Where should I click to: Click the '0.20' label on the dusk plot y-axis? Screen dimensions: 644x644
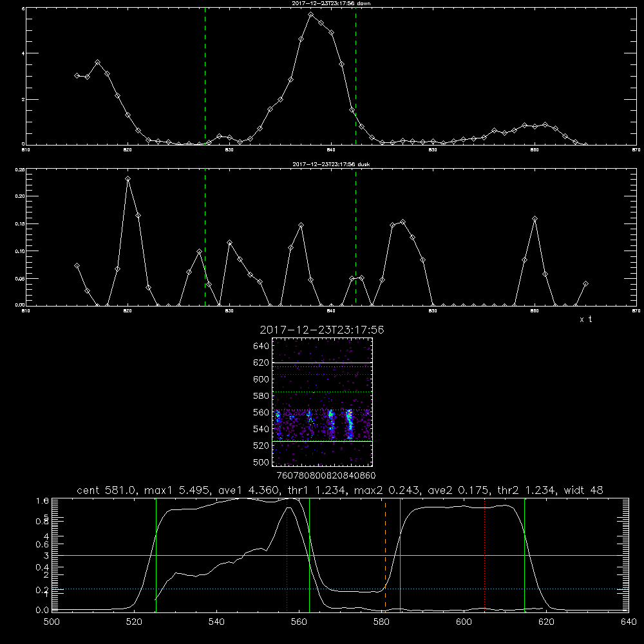20,196
